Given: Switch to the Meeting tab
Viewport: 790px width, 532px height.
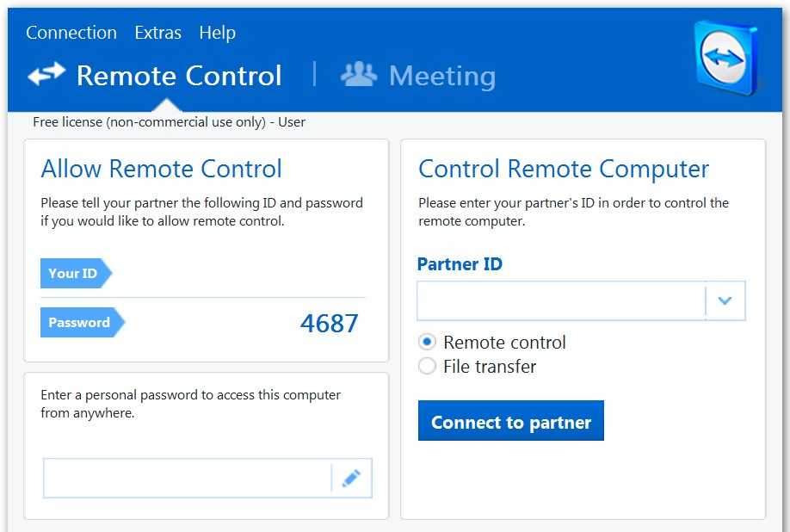Looking at the screenshot, I should [441, 76].
